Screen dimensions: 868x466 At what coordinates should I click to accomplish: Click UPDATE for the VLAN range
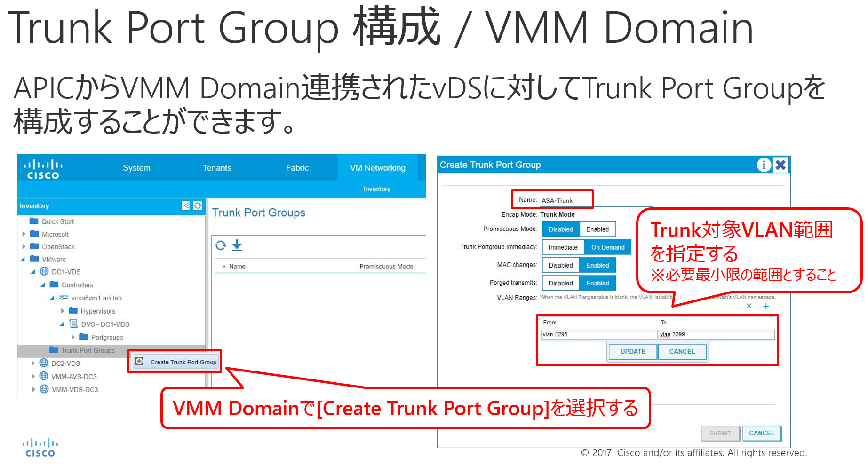pos(633,351)
